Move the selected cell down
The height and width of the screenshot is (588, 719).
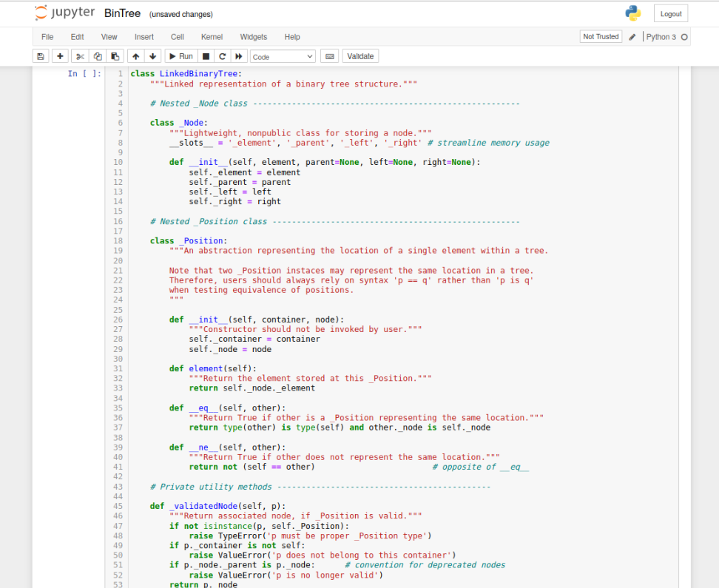[153, 56]
